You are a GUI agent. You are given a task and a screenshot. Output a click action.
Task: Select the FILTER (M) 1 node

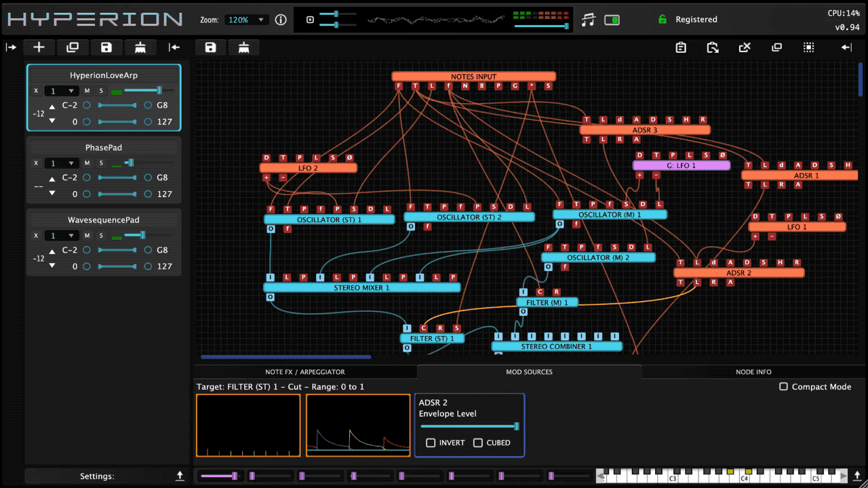click(547, 302)
